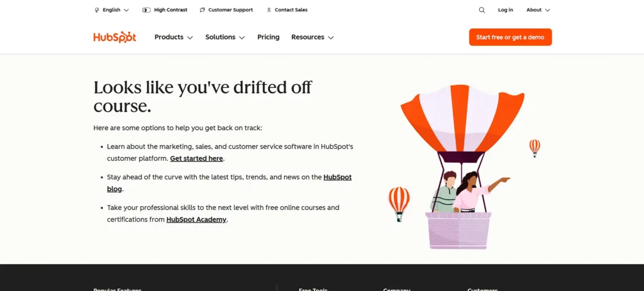This screenshot has width=644, height=291.
Task: Open the search magnifier icon
Action: point(482,10)
